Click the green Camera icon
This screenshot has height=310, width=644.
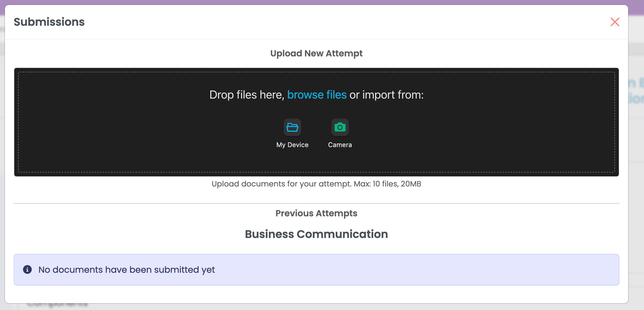tap(340, 127)
